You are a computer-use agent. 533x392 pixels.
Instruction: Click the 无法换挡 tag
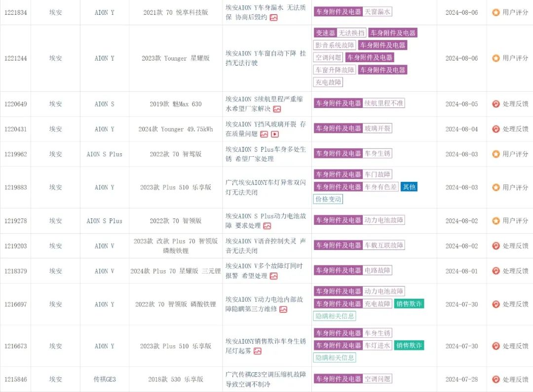click(352, 33)
